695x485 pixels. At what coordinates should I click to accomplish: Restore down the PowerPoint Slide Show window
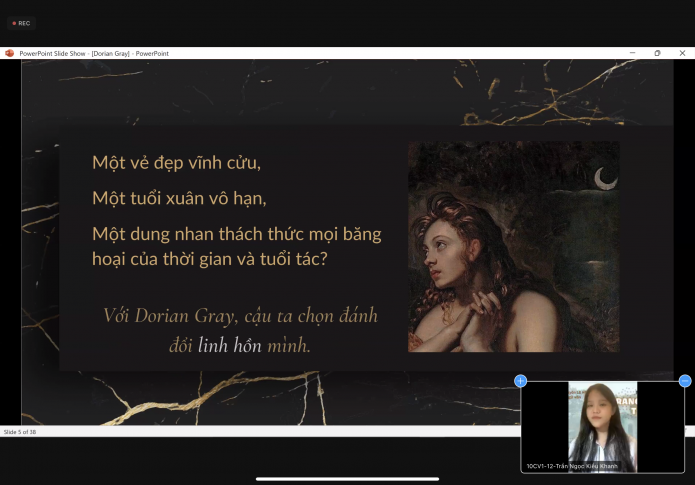(x=657, y=53)
